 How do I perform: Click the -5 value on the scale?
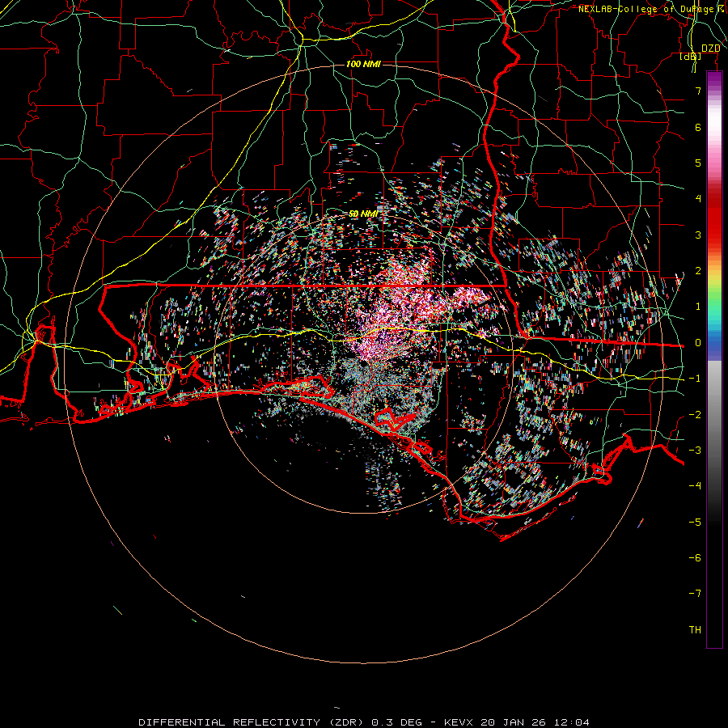[695, 523]
